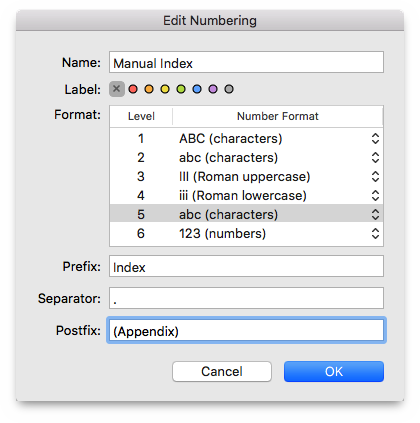This screenshot has width=420, height=423.
Task: Choose the orange label color
Action: tap(149, 89)
